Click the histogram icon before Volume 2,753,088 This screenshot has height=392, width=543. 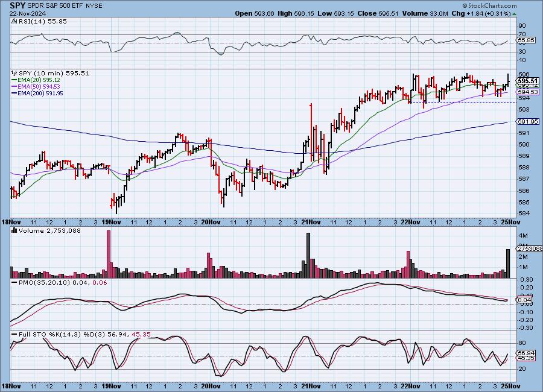pos(14,230)
